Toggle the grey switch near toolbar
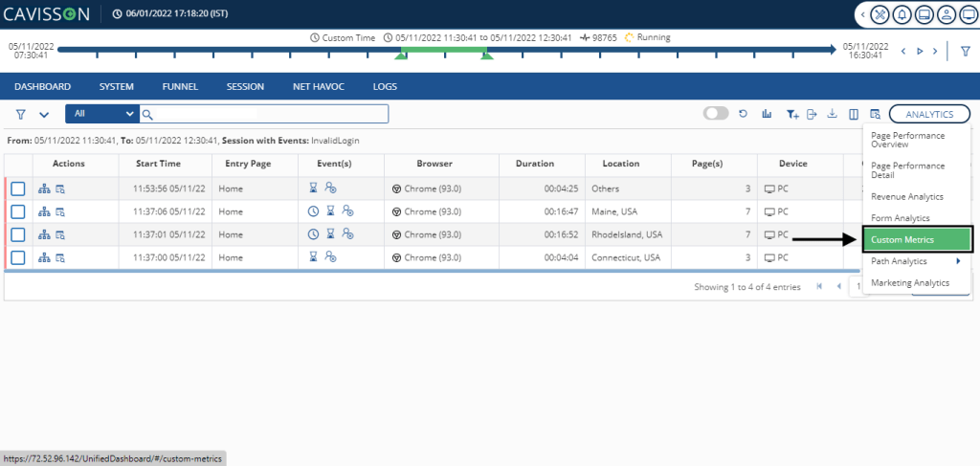Screen dimensions: 980x466 tap(716, 114)
